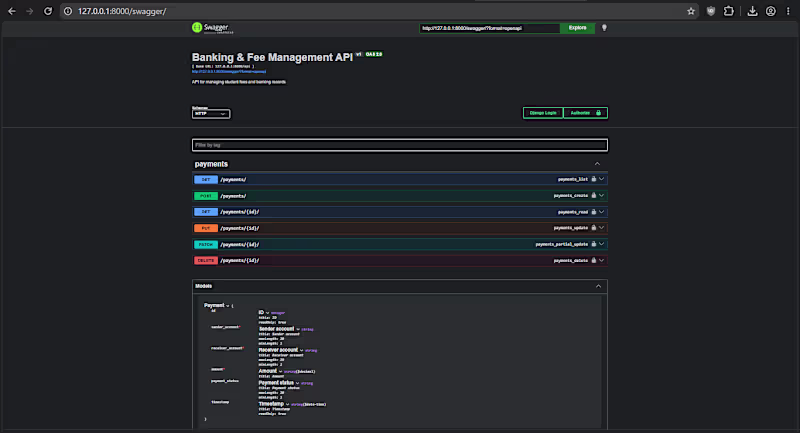Toggle the Sender account property arrow
Viewport: 800px width, 433px height.
point(298,329)
